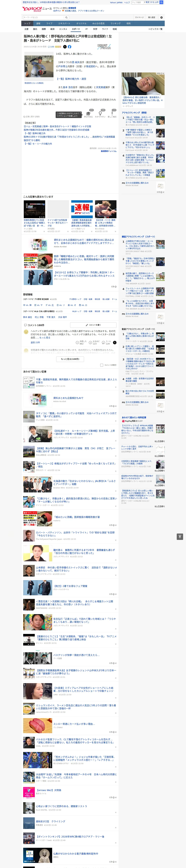186x868 pixels.
Task: Open the トップ navigation tab
Action: click(x=27, y=24)
